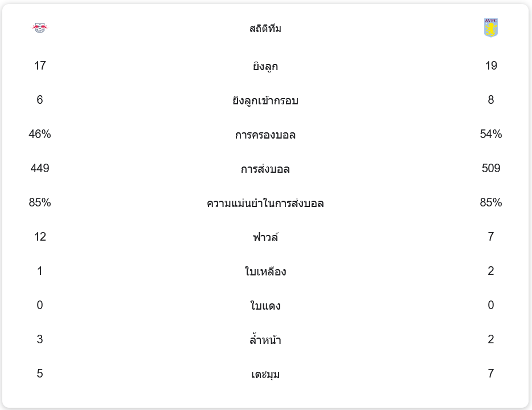Click the สถิติทีม header title
Viewport: 532px width, 410px height.
tap(265, 29)
